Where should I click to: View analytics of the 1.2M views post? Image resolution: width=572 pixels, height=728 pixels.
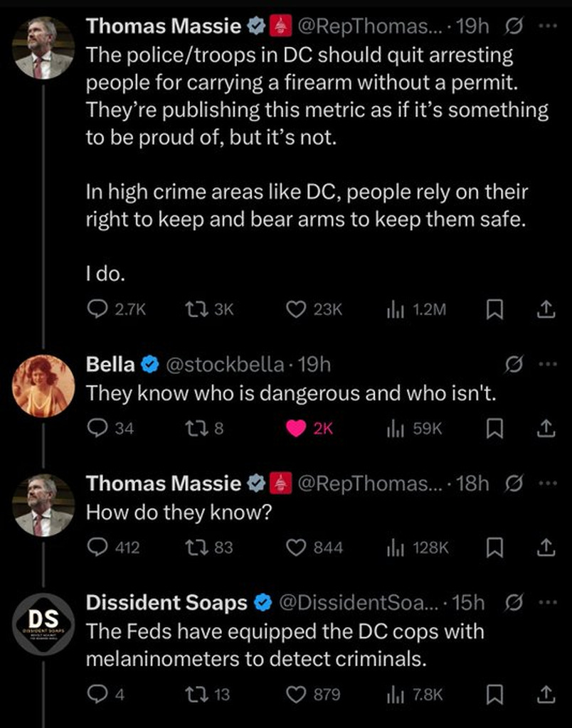tap(393, 309)
